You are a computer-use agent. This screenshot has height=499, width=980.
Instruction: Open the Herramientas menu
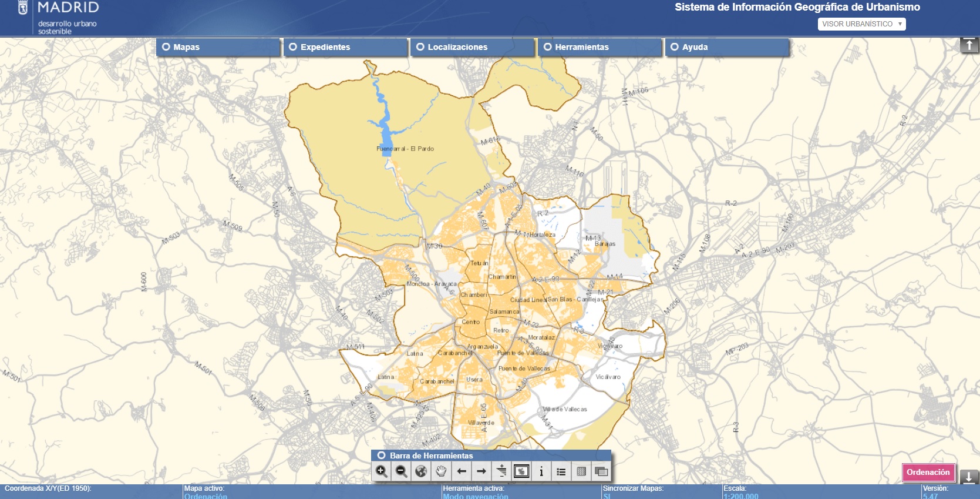point(600,47)
